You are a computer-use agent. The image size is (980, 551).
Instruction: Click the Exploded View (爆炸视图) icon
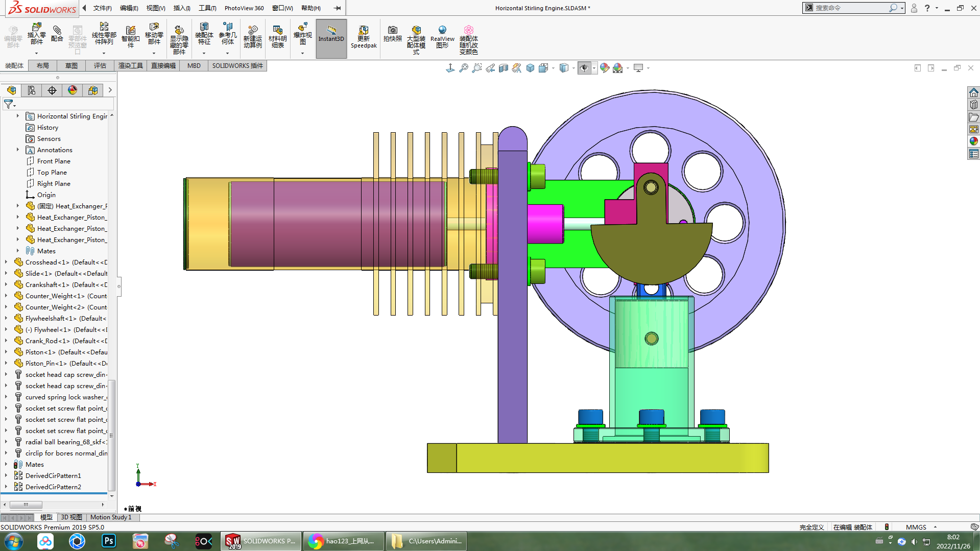302,34
